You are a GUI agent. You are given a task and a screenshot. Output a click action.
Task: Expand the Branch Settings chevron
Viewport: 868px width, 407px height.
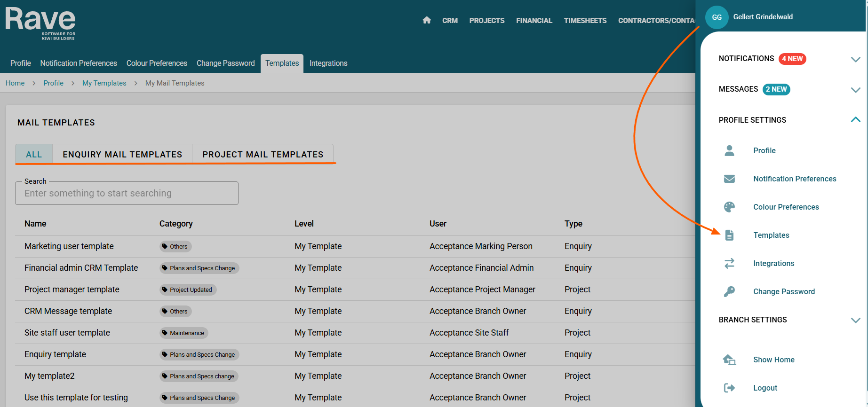coord(855,320)
